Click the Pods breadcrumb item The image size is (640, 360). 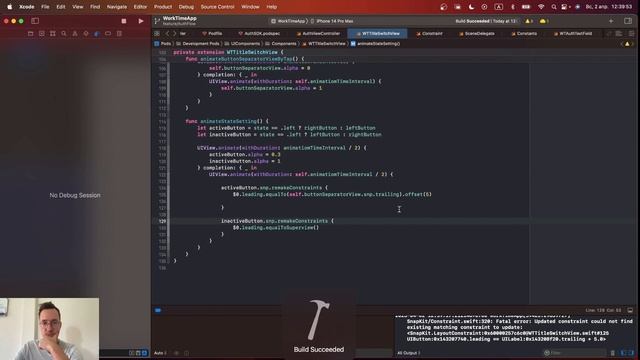163,44
